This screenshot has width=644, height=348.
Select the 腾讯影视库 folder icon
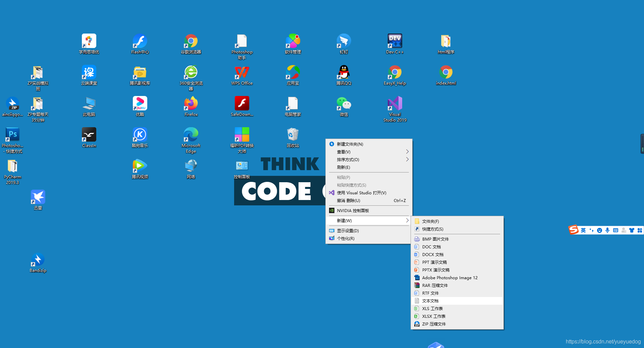(x=140, y=75)
